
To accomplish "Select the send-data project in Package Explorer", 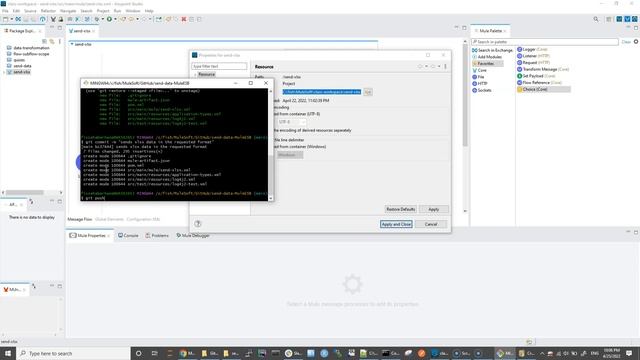I will [22, 66].
